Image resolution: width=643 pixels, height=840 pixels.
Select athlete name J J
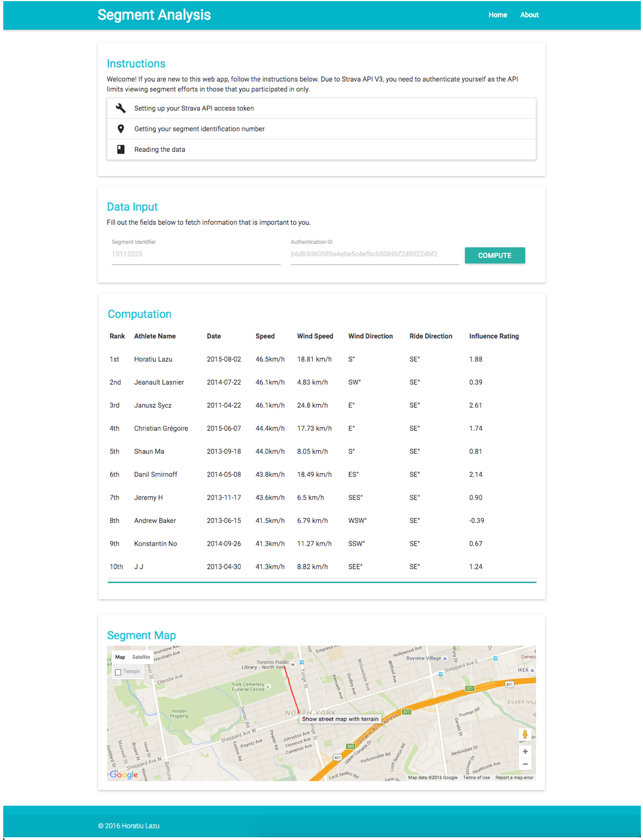click(139, 567)
